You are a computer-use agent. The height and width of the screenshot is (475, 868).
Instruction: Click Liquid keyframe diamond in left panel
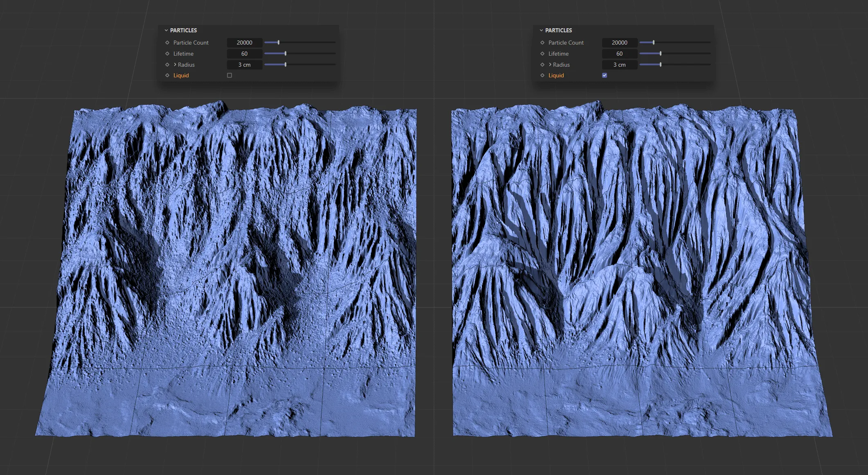[167, 75]
